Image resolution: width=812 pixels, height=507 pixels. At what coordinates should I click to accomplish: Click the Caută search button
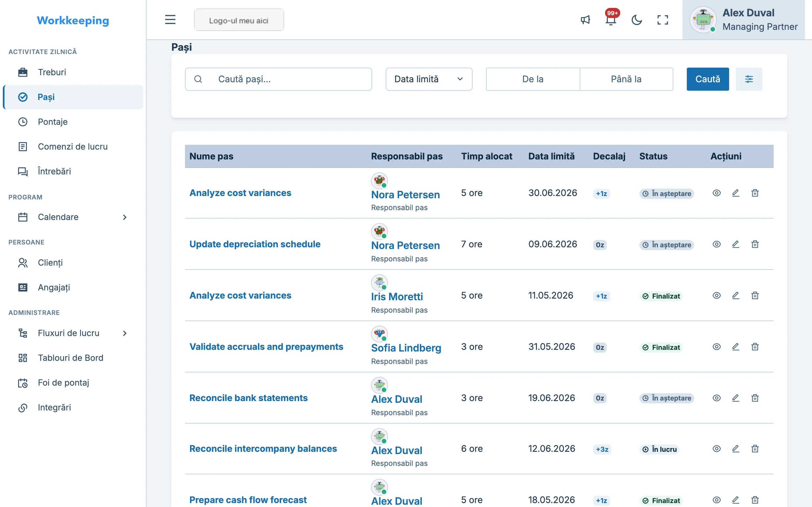708,79
